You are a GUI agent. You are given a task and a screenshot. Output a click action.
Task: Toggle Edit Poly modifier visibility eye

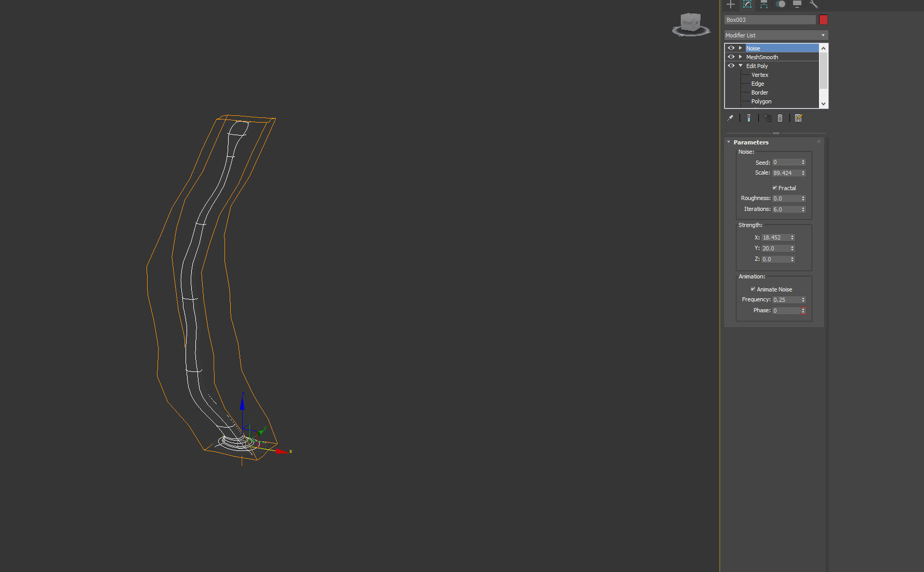(731, 65)
